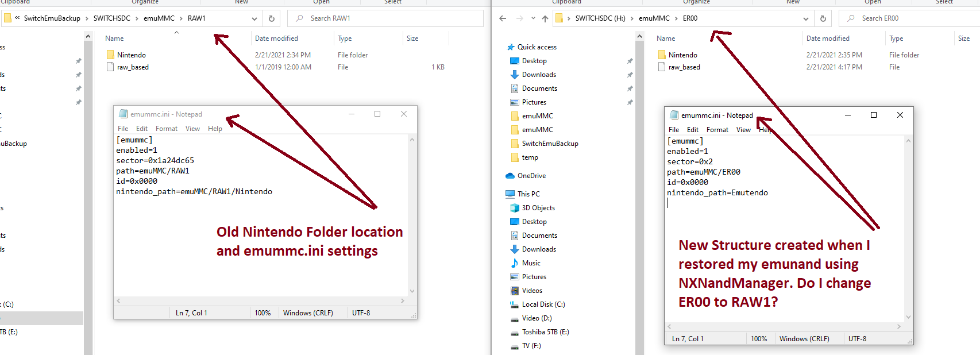Image resolution: width=980 pixels, height=355 pixels.
Task: Refresh the RAW1 Explorer window
Action: (272, 18)
